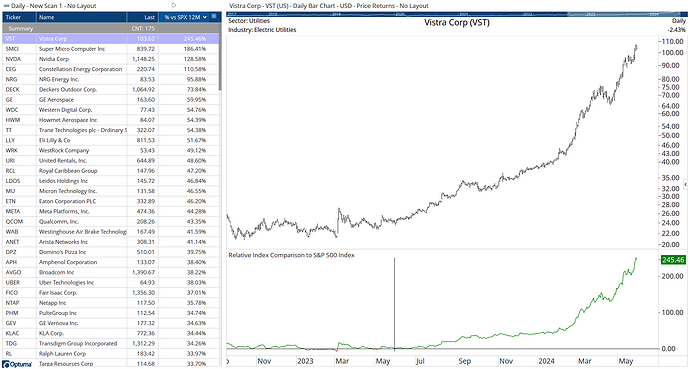Image resolution: width=690 pixels, height=369 pixels.
Task: Click the scan refresh icon
Action: point(173,6)
